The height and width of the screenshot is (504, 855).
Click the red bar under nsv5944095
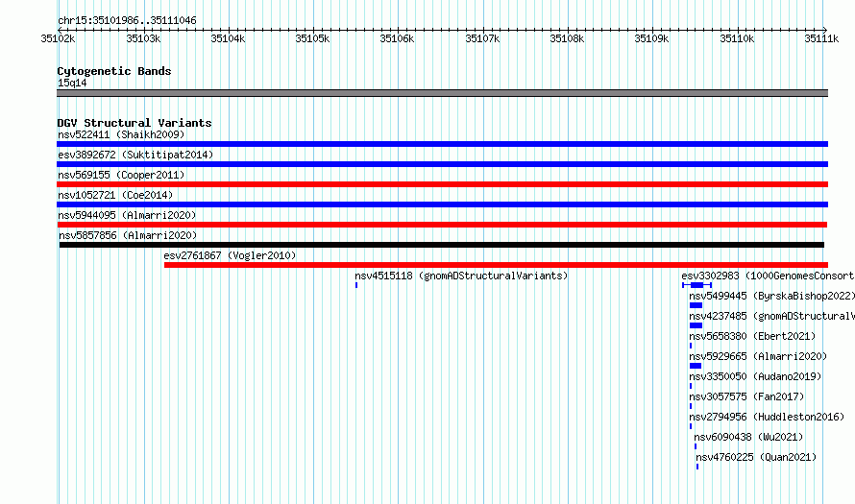(442, 225)
